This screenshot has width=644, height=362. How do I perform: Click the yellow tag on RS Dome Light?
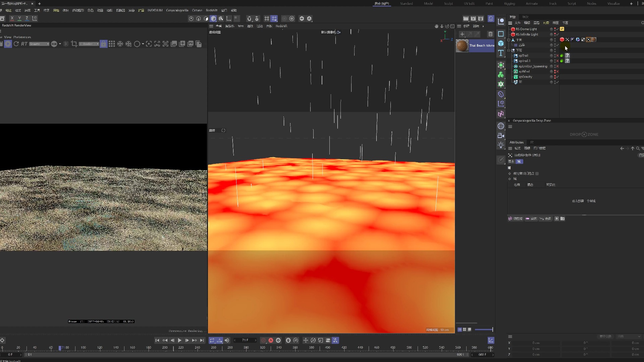coord(562,29)
